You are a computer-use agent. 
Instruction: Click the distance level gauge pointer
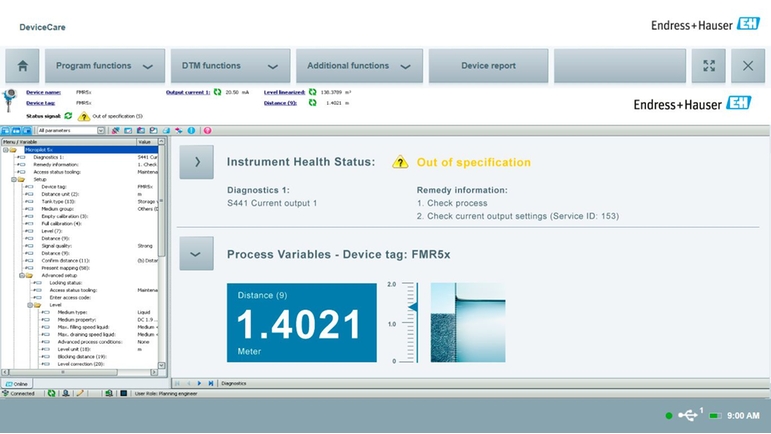[413, 307]
